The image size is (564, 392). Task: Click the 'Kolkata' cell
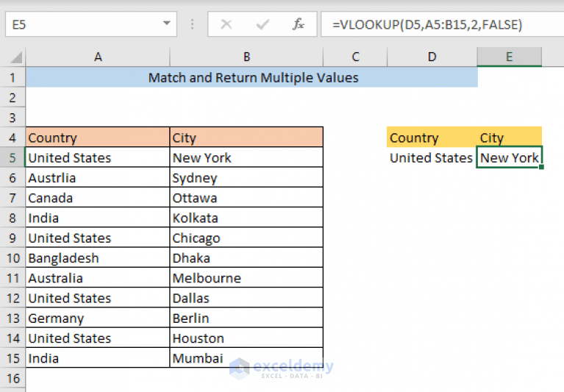coord(246,218)
